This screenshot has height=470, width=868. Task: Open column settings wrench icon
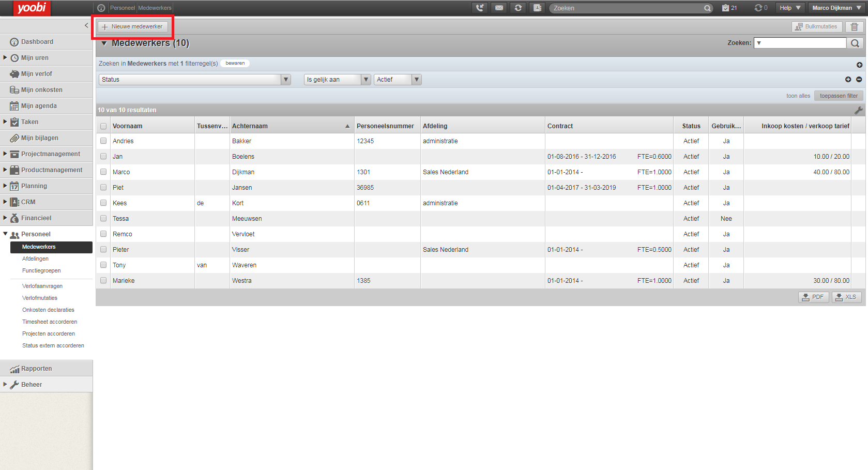(x=859, y=110)
